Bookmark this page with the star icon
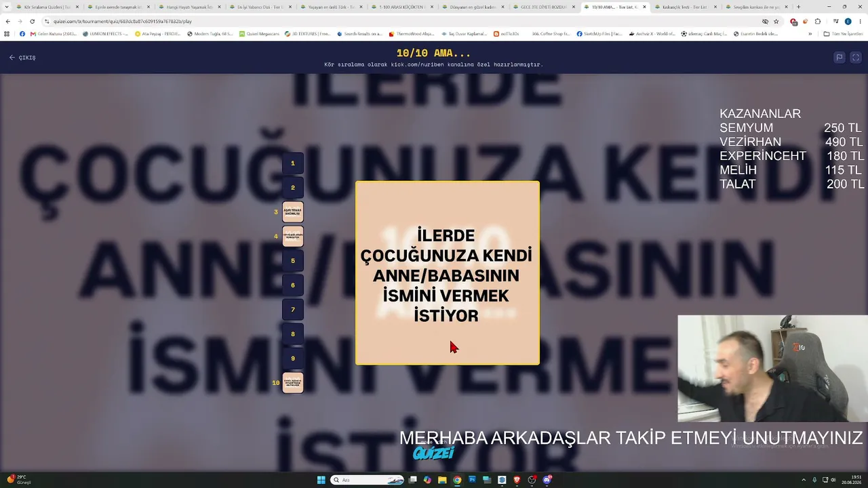Screen dimensions: 868x488 (776, 21)
